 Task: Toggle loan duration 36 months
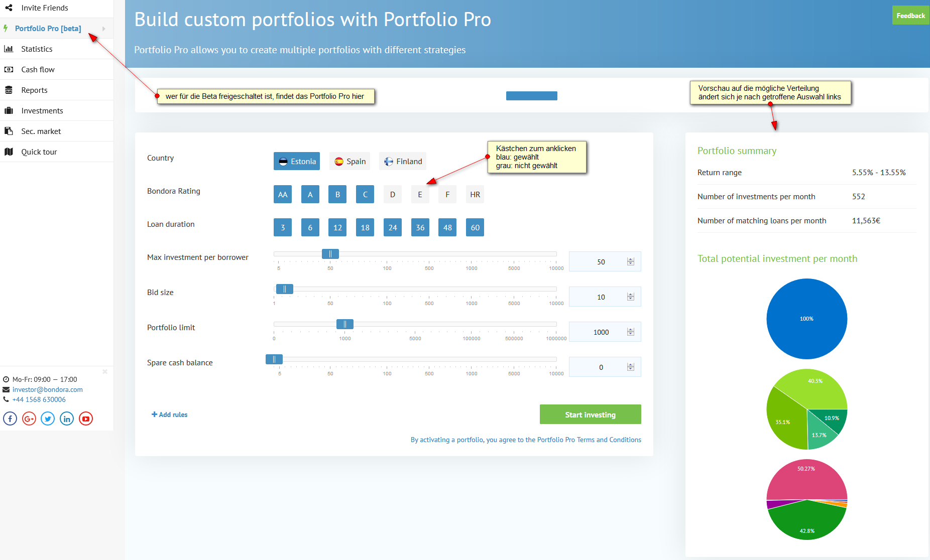tap(420, 227)
